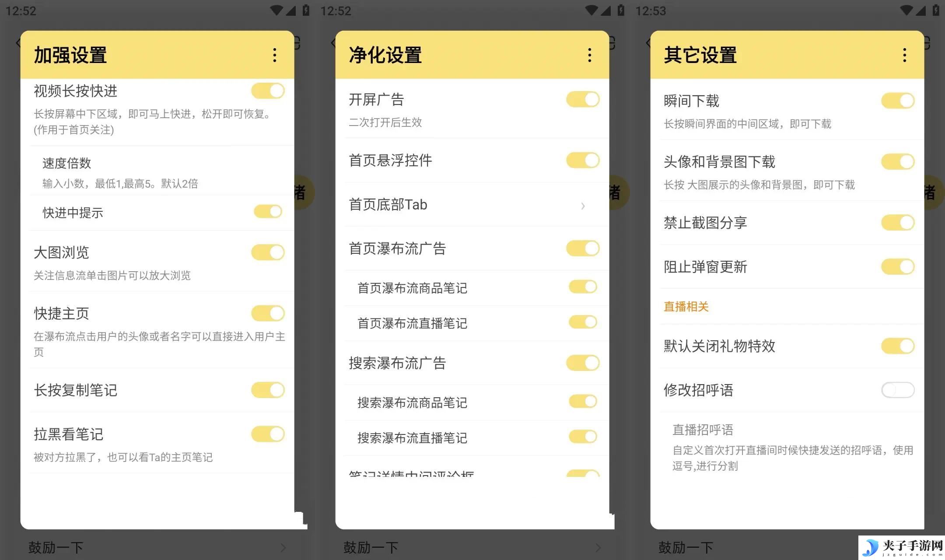Turn on the 修改招呼语 switch
Image resolution: width=945 pixels, height=560 pixels.
[898, 390]
